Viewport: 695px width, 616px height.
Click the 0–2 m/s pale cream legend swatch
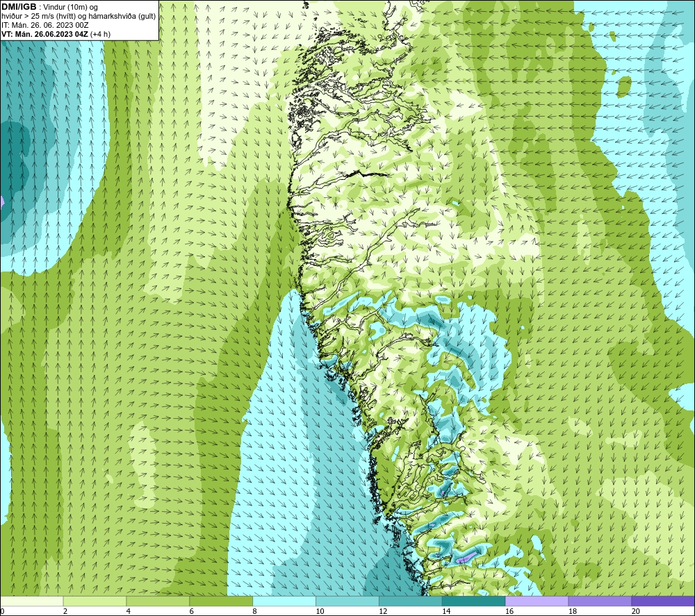[31, 601]
